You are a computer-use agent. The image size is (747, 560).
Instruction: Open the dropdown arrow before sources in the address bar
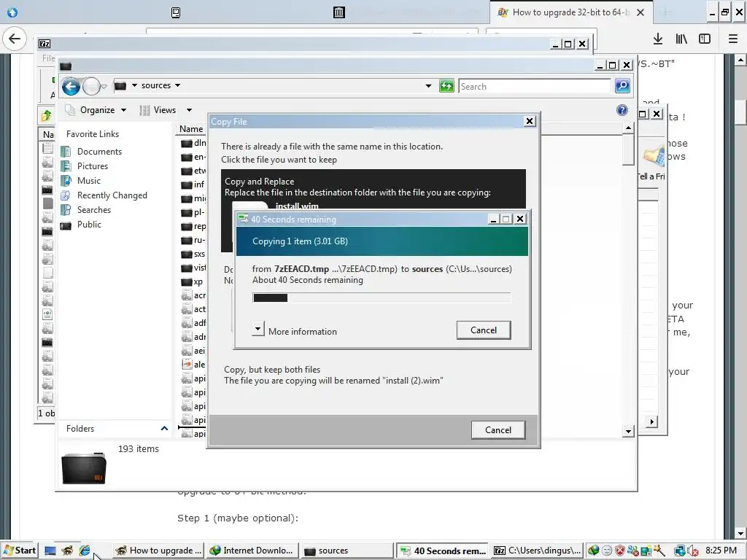coord(134,86)
